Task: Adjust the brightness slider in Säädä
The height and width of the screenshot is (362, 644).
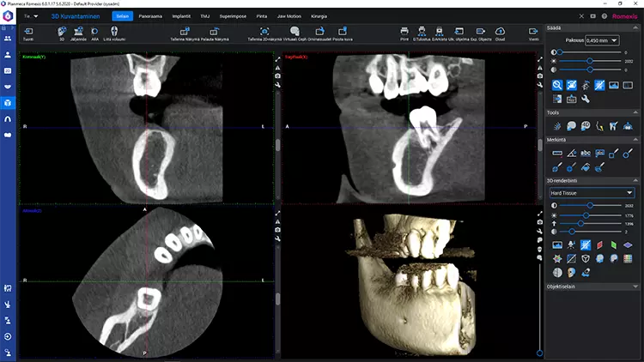Action: tap(590, 61)
